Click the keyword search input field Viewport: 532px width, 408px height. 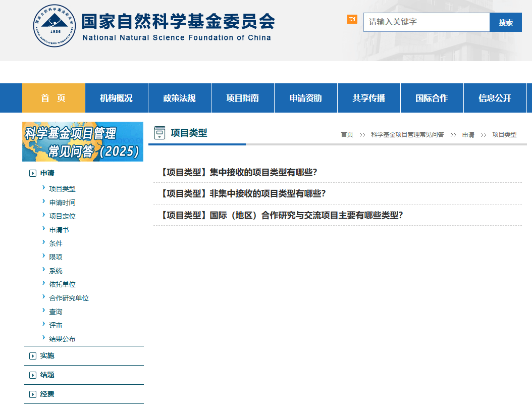(x=426, y=22)
